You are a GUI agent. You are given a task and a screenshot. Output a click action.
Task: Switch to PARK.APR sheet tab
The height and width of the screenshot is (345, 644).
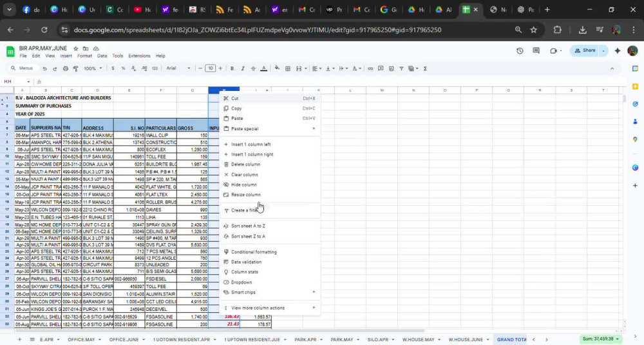tap(305, 340)
